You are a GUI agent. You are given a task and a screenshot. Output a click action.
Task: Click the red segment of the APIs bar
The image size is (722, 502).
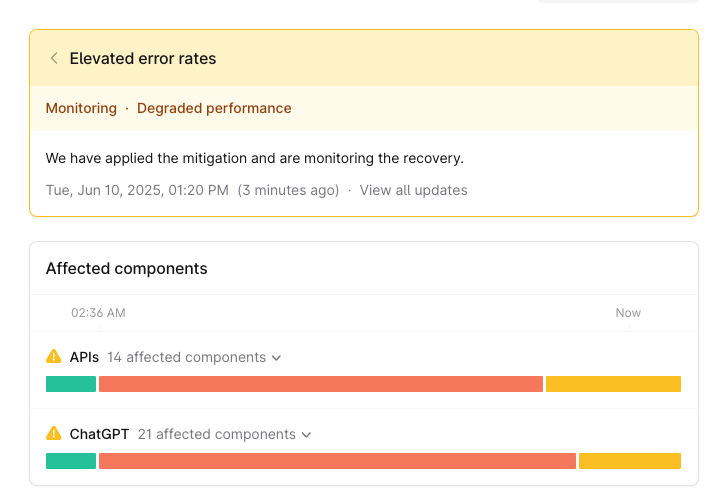[320, 384]
